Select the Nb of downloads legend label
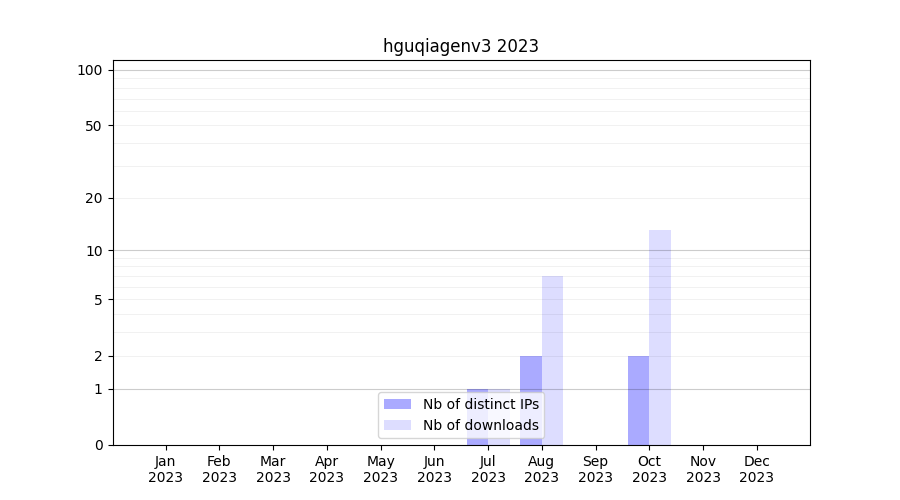900x500 pixels. [480, 425]
